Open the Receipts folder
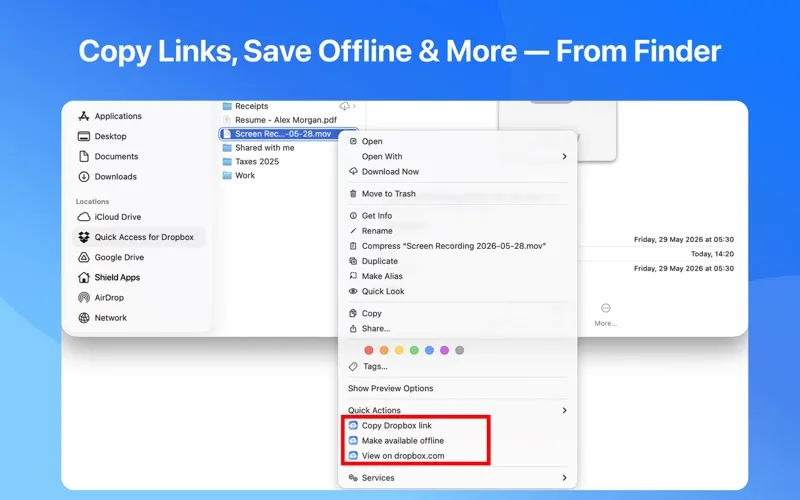This screenshot has height=500, width=800. coord(245,106)
